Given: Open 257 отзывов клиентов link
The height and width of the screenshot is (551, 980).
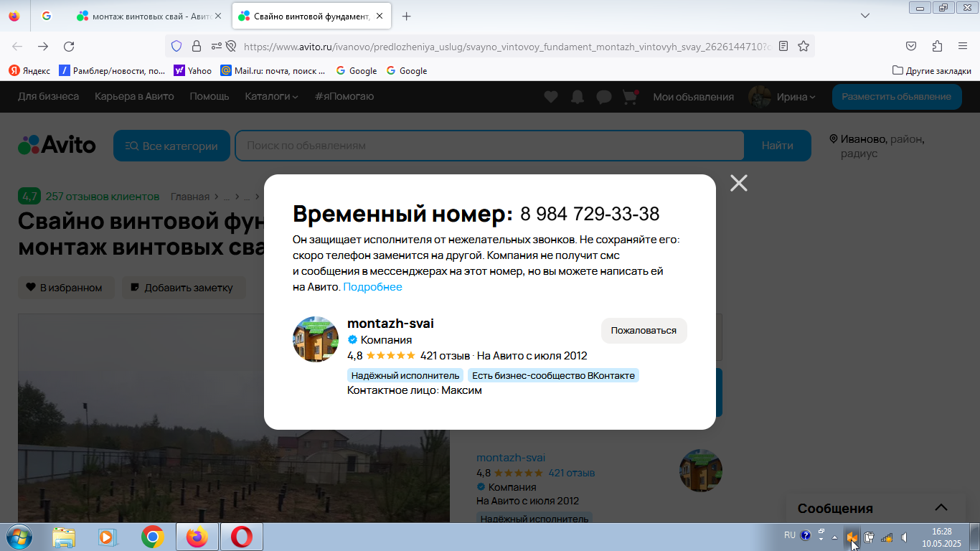Looking at the screenshot, I should coord(103,197).
